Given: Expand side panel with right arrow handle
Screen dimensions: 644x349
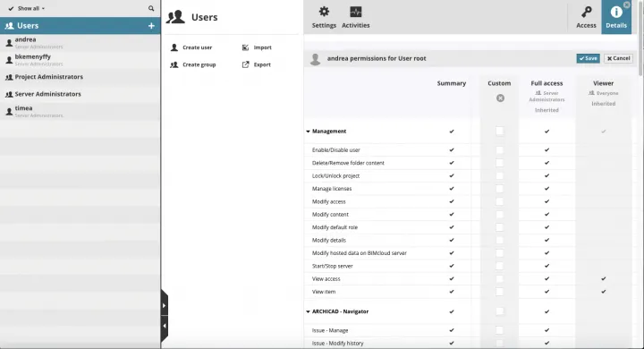Looking at the screenshot, I should tap(164, 305).
